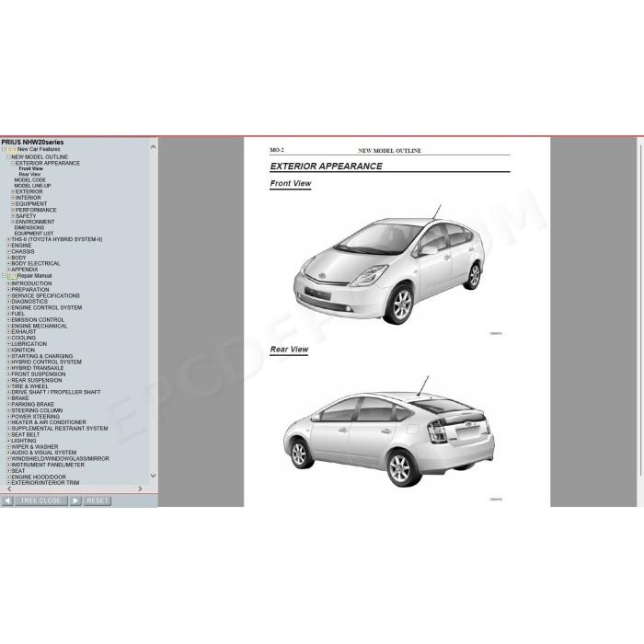Open the Repair Manual book icon
Screen dimensions: 644x644
click(x=12, y=276)
